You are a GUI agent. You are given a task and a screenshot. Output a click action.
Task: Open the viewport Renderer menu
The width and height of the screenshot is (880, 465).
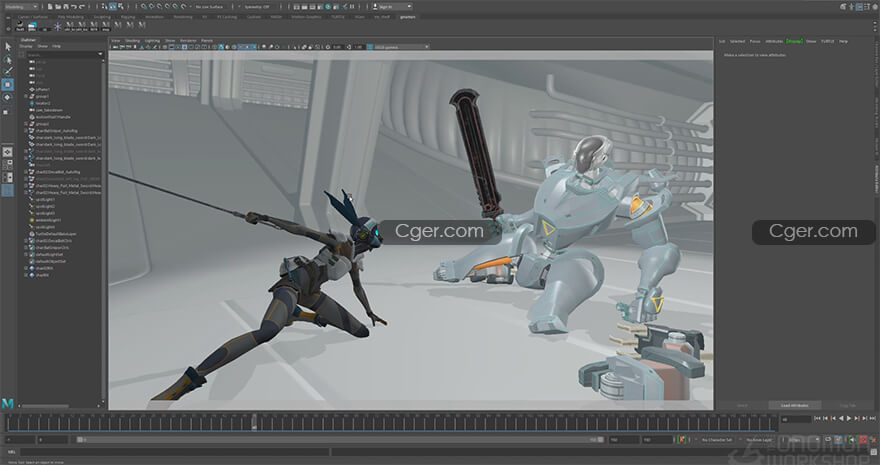tap(188, 41)
